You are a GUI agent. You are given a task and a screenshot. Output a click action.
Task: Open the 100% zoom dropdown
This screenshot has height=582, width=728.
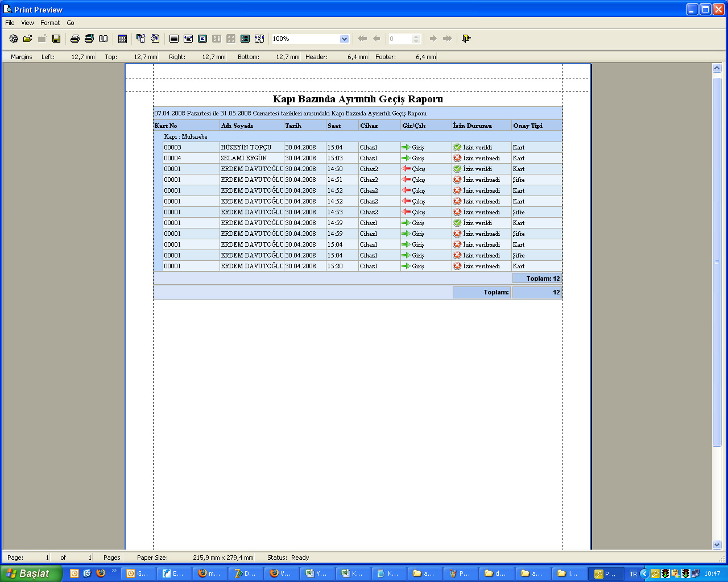[344, 39]
